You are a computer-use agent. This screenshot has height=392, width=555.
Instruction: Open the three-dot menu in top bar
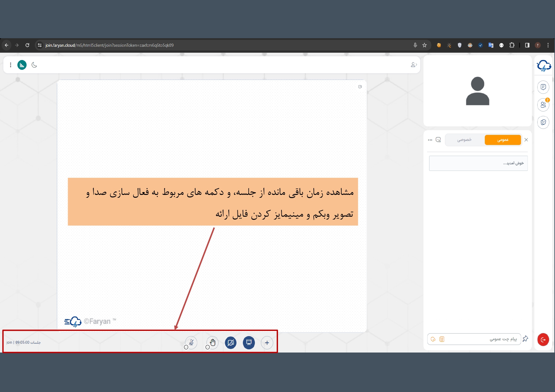pyautogui.click(x=11, y=65)
